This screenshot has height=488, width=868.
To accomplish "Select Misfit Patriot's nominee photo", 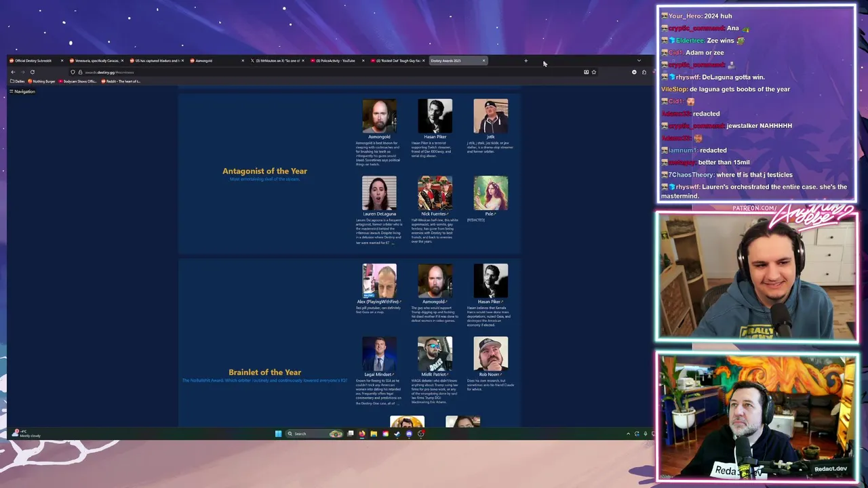I will [x=435, y=354].
